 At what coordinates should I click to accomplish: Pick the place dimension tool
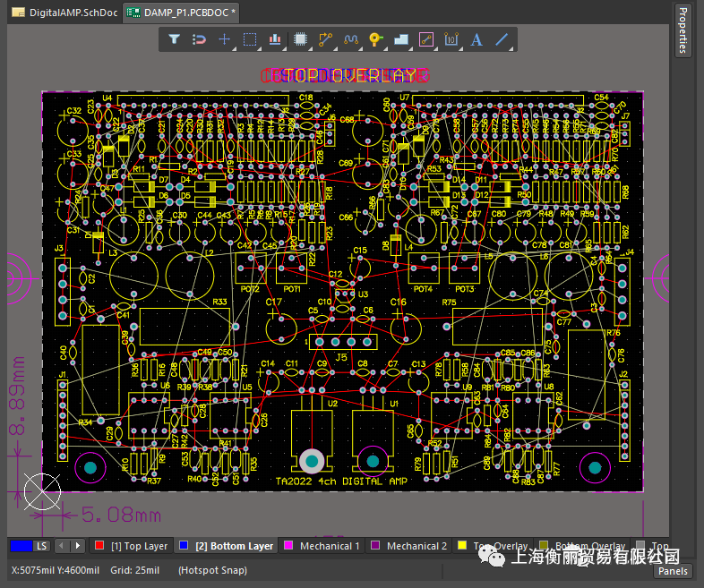pos(451,39)
